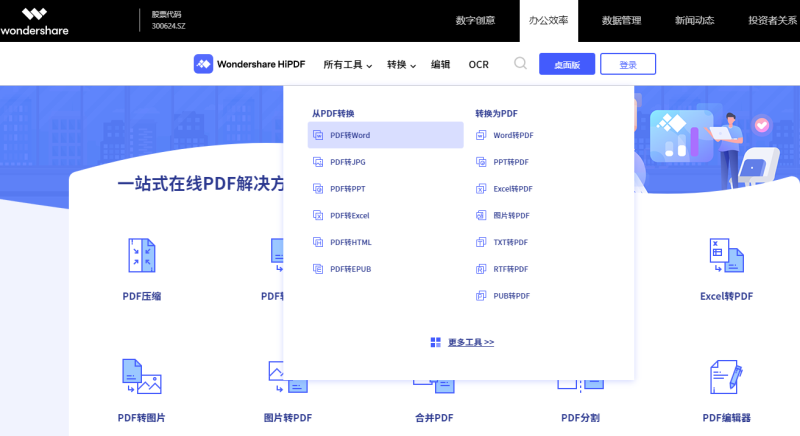This screenshot has width=800, height=436.
Task: Select PDF转Excel text in dropdown
Action: (x=349, y=215)
